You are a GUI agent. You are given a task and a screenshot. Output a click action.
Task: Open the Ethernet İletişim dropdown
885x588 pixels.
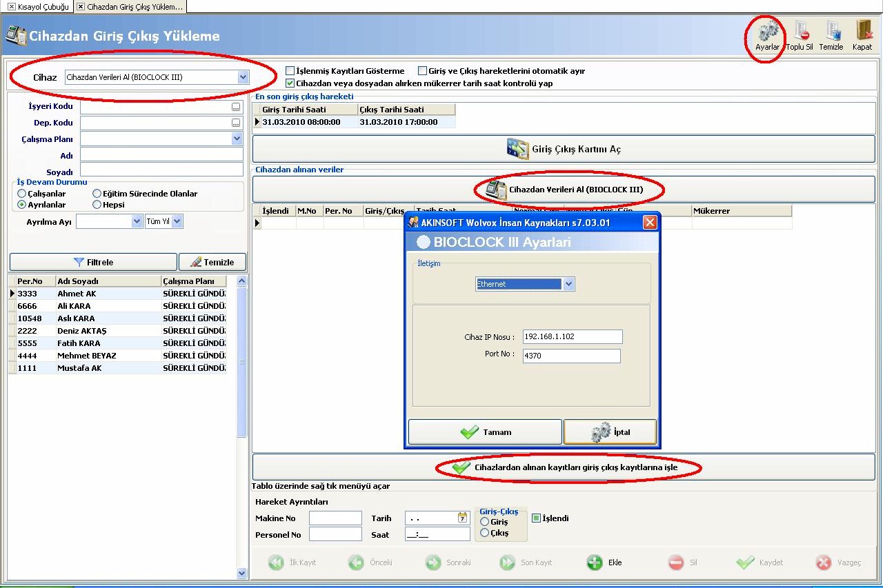pos(568,284)
